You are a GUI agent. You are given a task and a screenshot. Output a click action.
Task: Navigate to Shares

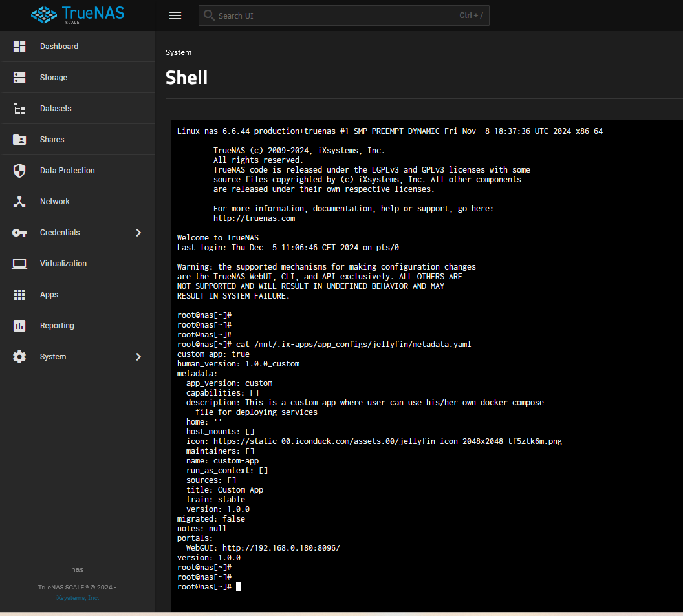(52, 140)
